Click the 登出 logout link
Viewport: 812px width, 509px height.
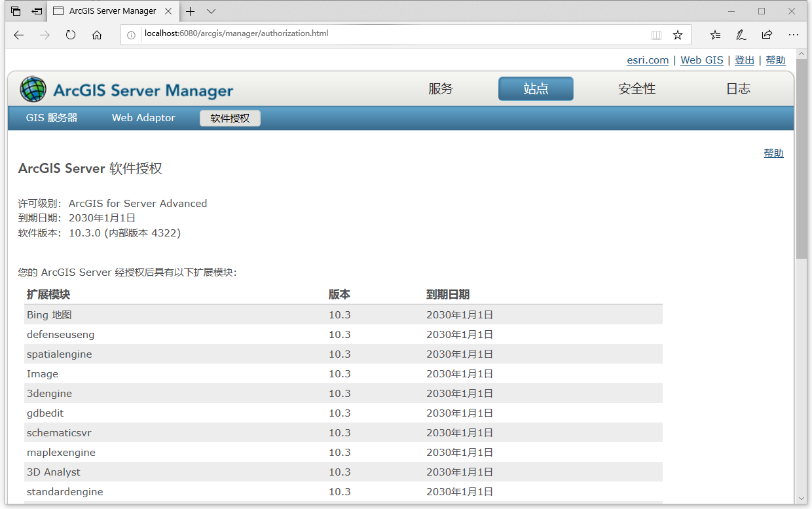(x=745, y=60)
